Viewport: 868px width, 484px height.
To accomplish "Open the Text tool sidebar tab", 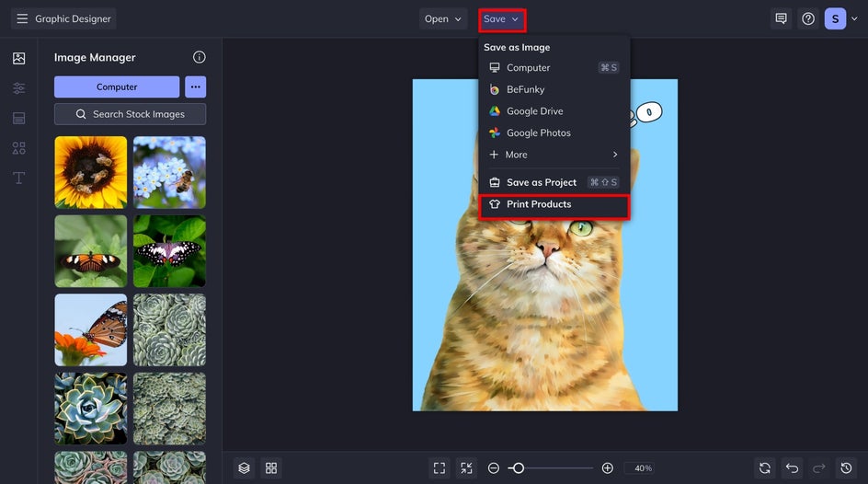I will pos(18,178).
